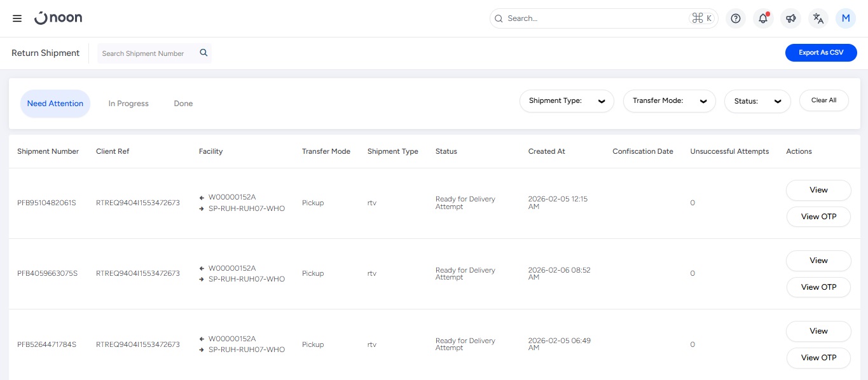This screenshot has width=868, height=380.
Task: Click the global Search box
Action: [x=595, y=18]
